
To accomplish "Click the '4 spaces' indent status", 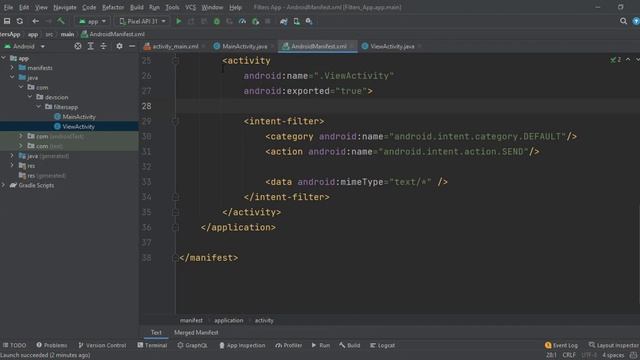I will pos(613,355).
